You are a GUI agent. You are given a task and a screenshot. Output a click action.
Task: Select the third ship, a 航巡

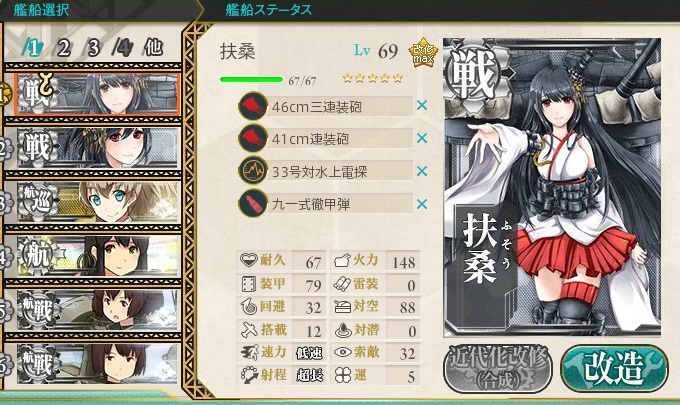click(98, 202)
